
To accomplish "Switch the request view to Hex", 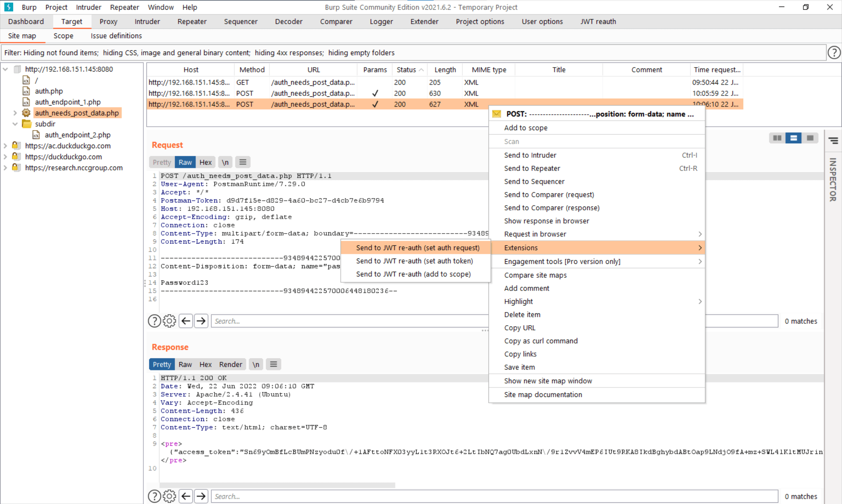I will click(x=205, y=162).
